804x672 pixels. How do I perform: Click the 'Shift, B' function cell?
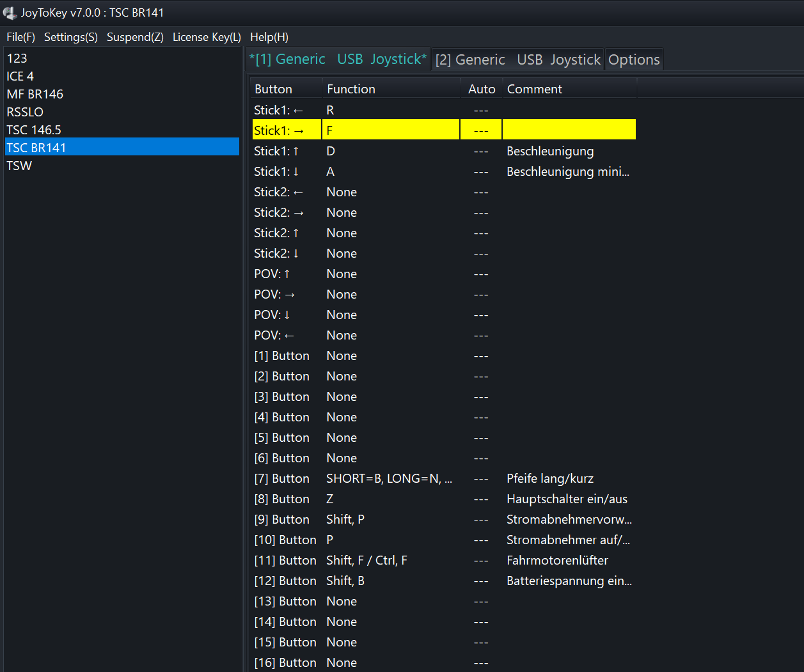point(345,581)
